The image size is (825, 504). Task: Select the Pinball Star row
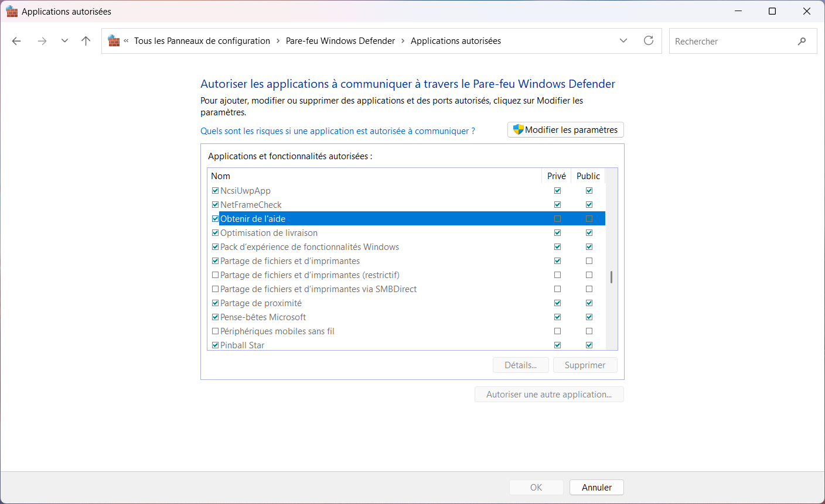[407, 345]
